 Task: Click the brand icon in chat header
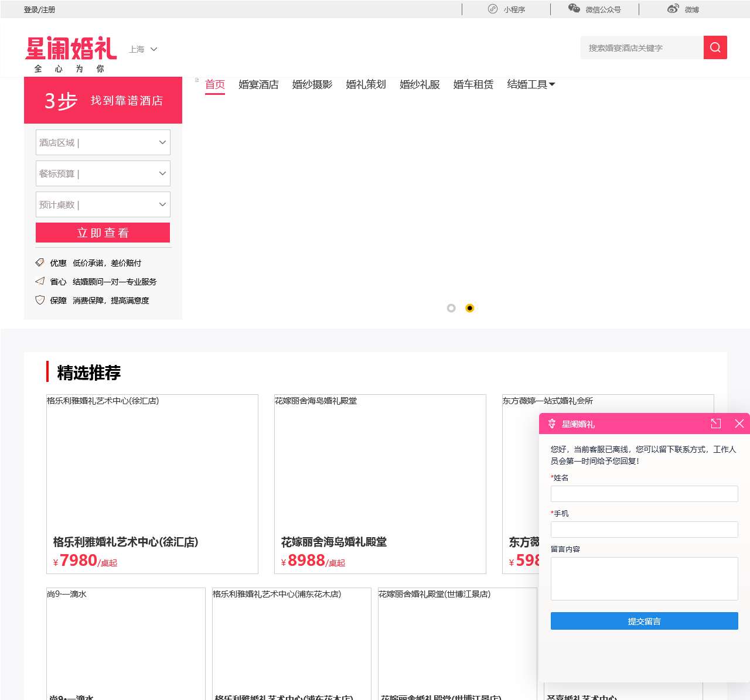point(551,424)
